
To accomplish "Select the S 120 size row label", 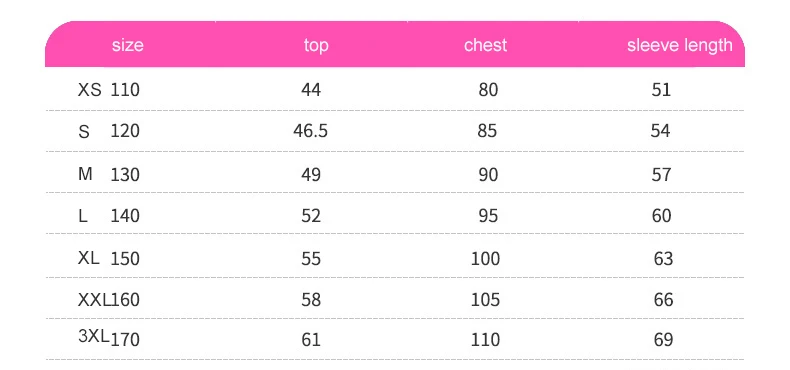I will point(108,132).
